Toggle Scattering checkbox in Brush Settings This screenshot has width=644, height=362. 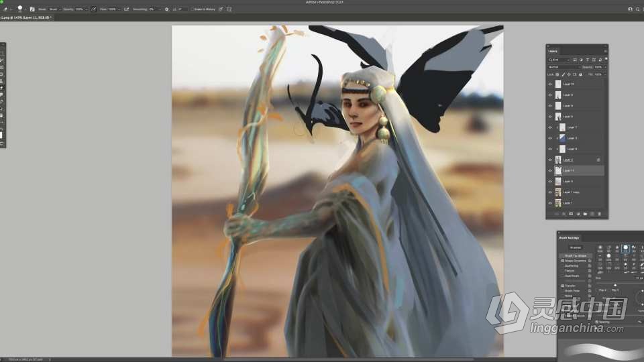click(x=563, y=266)
